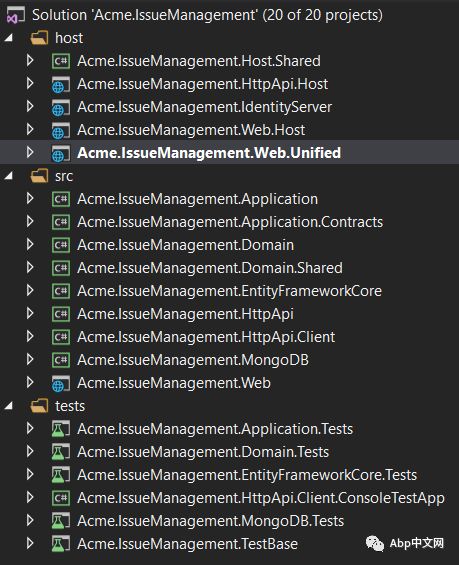This screenshot has width=459, height=565.
Task: Collapse the src solution folder
Action: coord(9,176)
